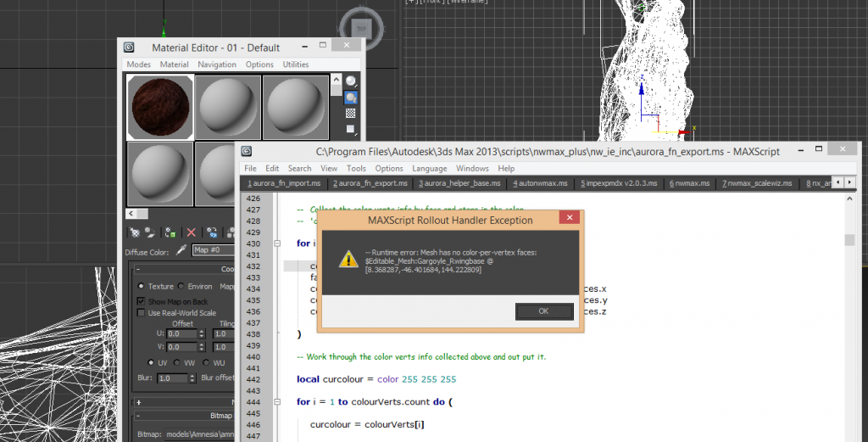The image size is (868, 442).
Task: Collapse code fold at line 444
Action: click(x=277, y=401)
